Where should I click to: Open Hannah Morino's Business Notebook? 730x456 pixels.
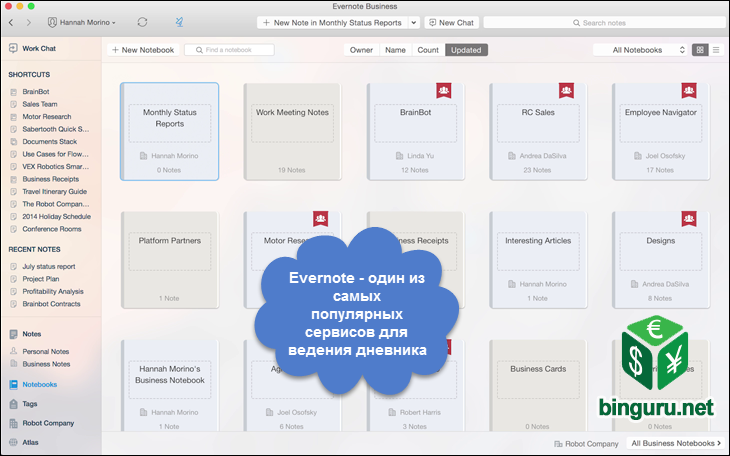(x=169, y=386)
